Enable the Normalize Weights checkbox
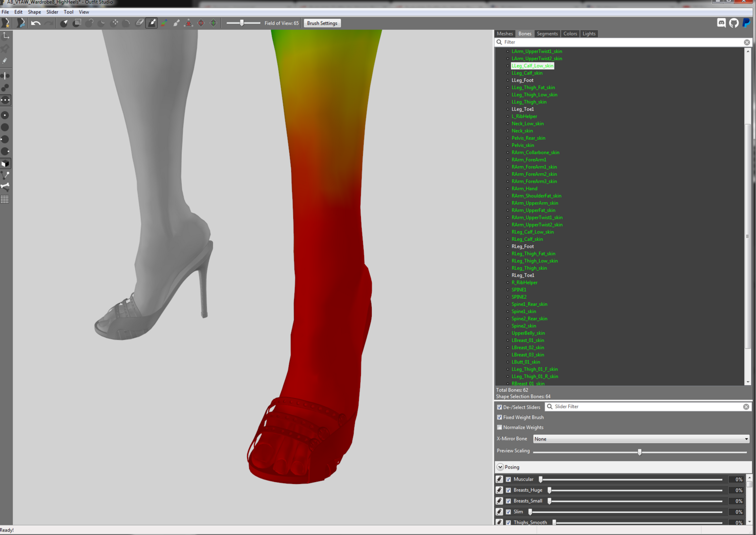756x535 pixels. (500, 427)
